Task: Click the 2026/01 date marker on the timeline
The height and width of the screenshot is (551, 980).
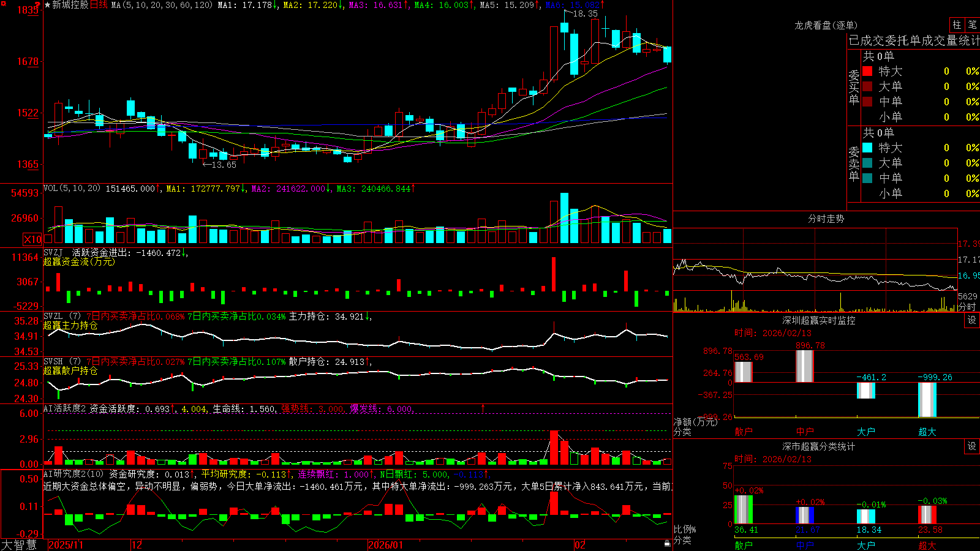Action: coord(386,545)
